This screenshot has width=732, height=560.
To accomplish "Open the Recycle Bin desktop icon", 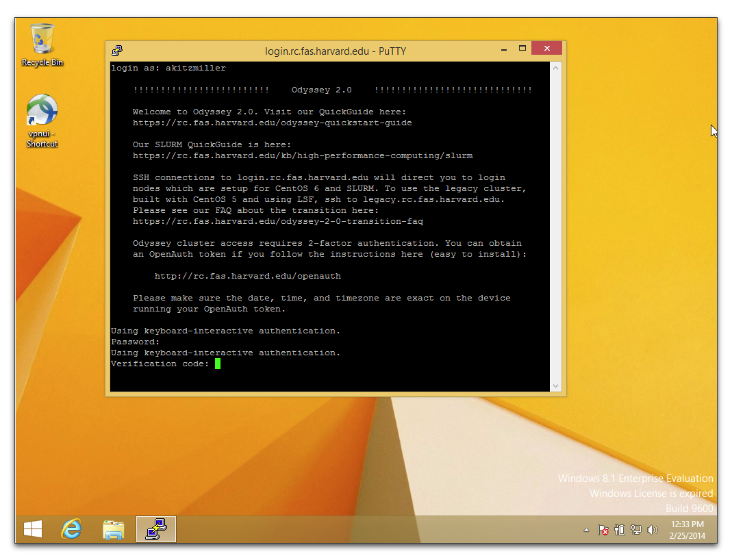I will (42, 45).
